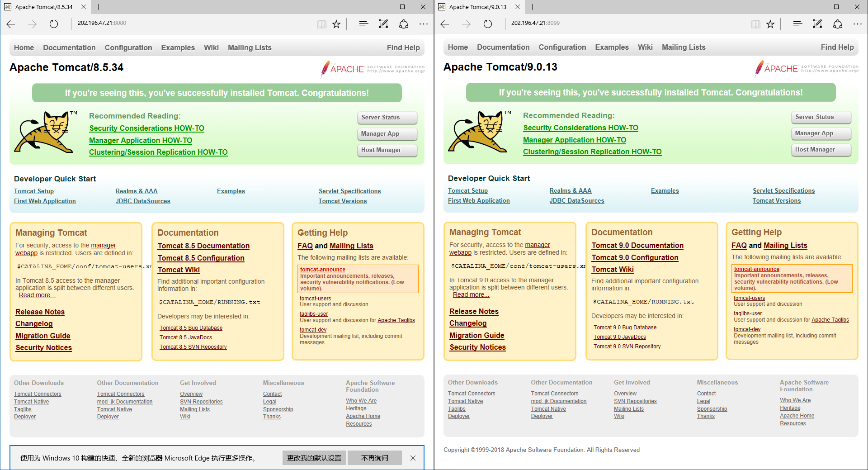868x470 pixels.
Task: Open Hub in the Tomcat 8.5.34 window
Action: point(363,24)
